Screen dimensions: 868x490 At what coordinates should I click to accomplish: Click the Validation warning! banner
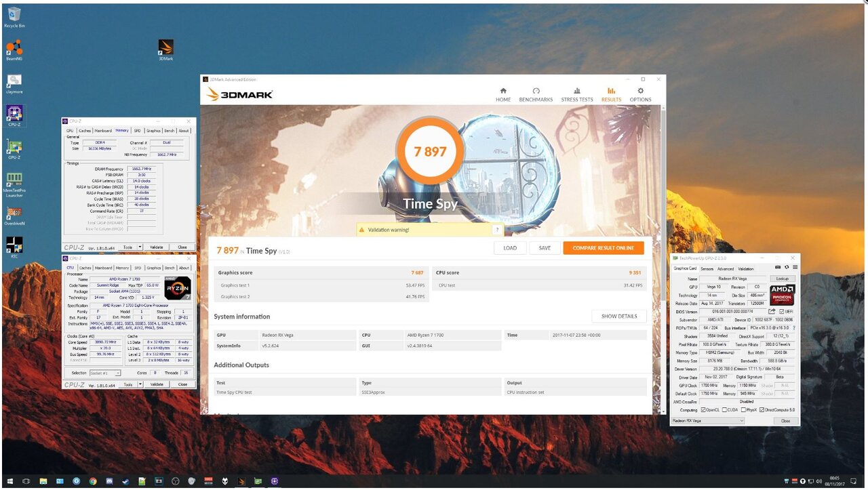430,230
